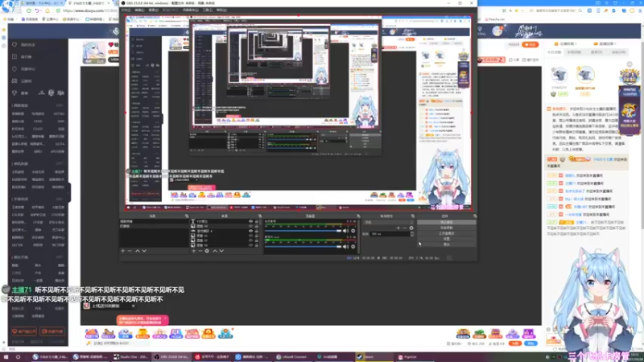Toggle lock on the bottom image source
The width and height of the screenshot is (644, 362).
click(x=257, y=245)
